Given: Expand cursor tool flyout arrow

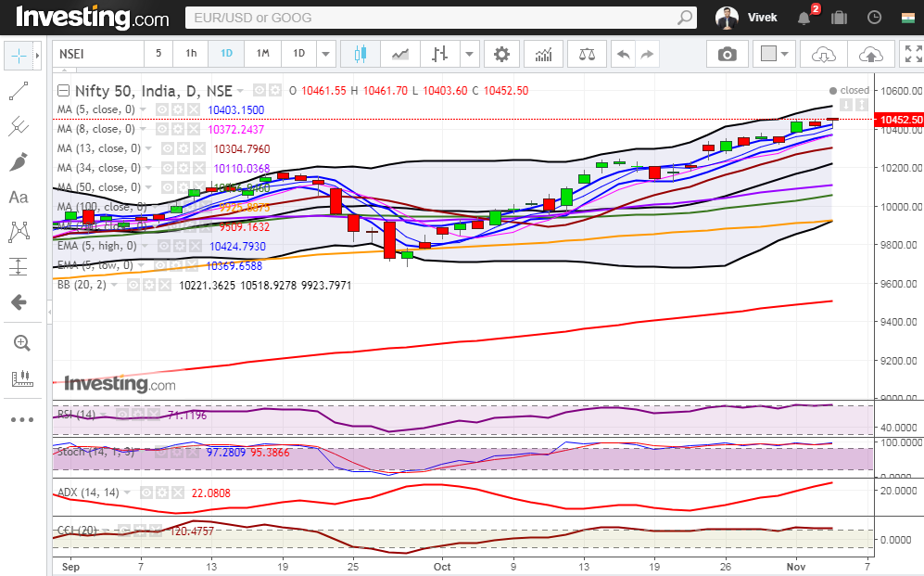Looking at the screenshot, I should point(37,56).
